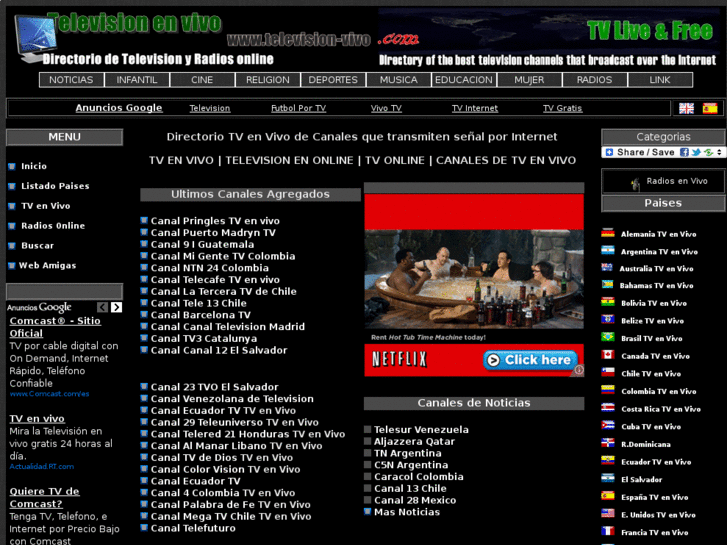Open the CINE menu tab
This screenshot has width=727, height=545.
point(202,80)
